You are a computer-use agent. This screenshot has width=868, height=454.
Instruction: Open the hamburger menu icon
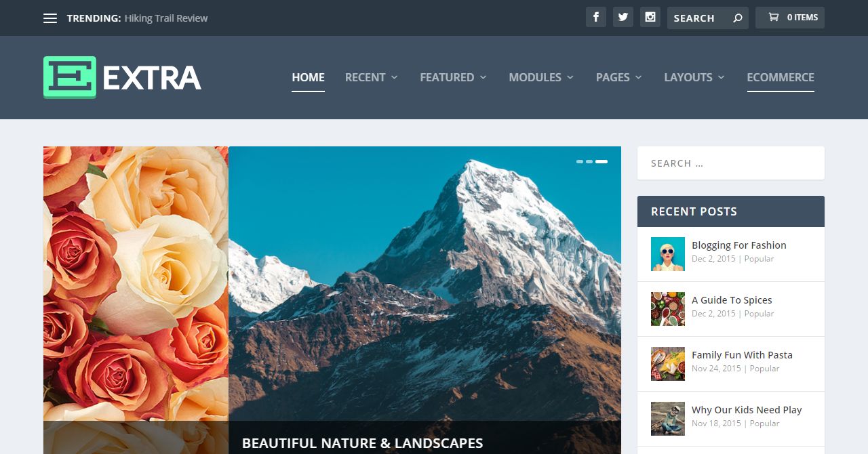[50, 18]
